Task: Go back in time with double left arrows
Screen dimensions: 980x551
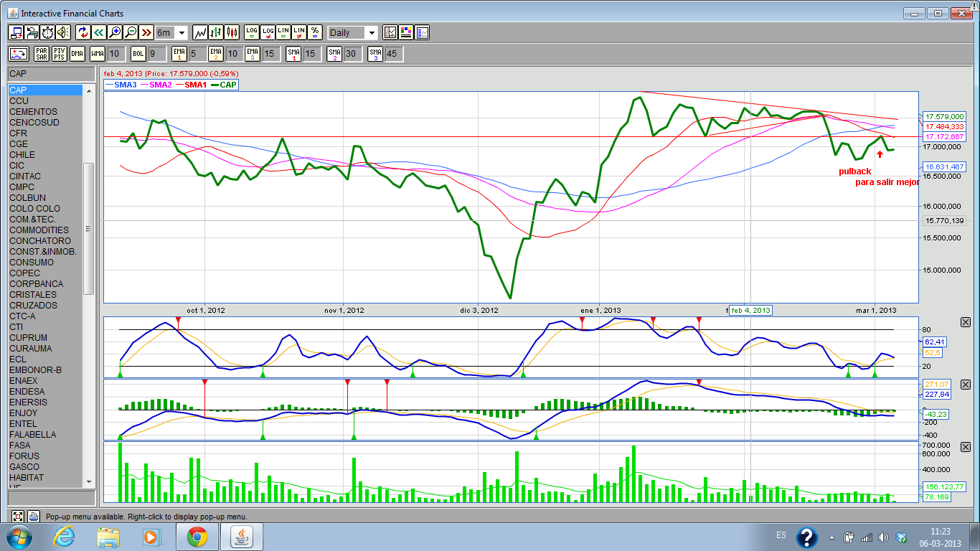Action: [x=98, y=32]
